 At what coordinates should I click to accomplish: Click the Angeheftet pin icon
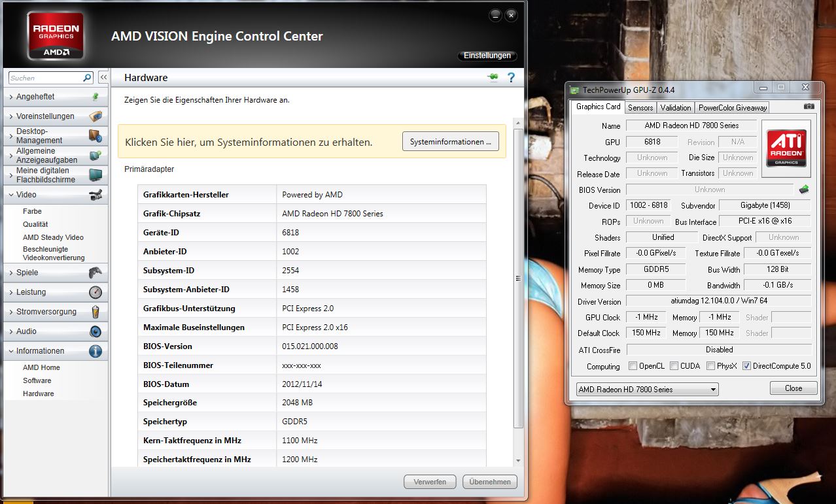(x=96, y=97)
